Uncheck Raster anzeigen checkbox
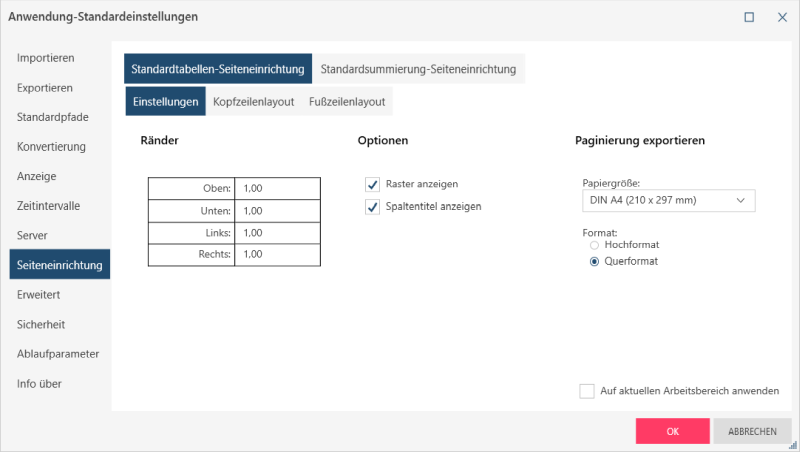The height and width of the screenshot is (452, 800). (372, 184)
